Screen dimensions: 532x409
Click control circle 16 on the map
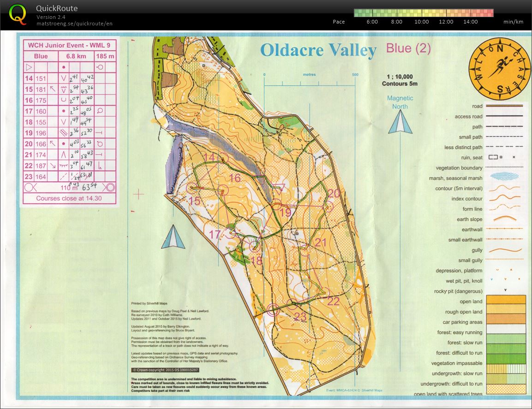[222, 190]
